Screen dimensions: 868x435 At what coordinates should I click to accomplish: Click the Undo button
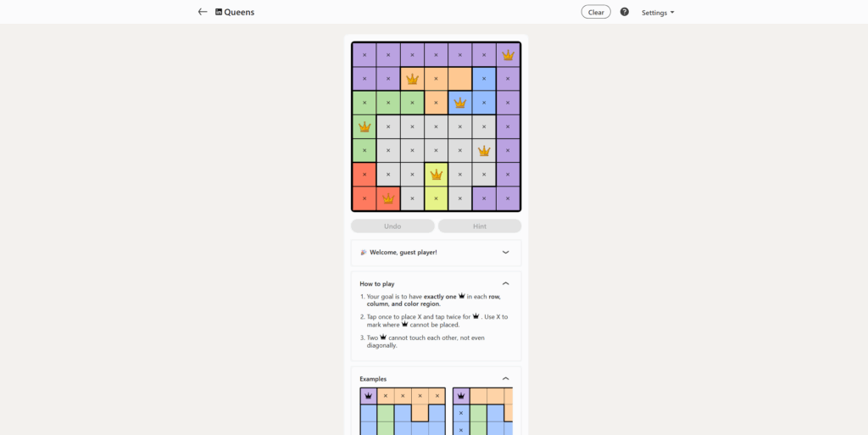pyautogui.click(x=392, y=226)
